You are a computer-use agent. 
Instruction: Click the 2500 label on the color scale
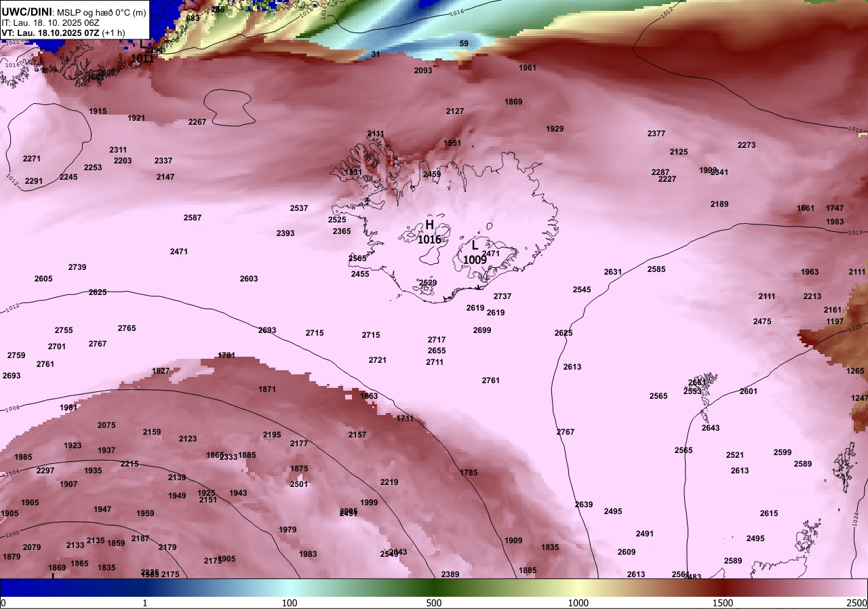(858, 603)
